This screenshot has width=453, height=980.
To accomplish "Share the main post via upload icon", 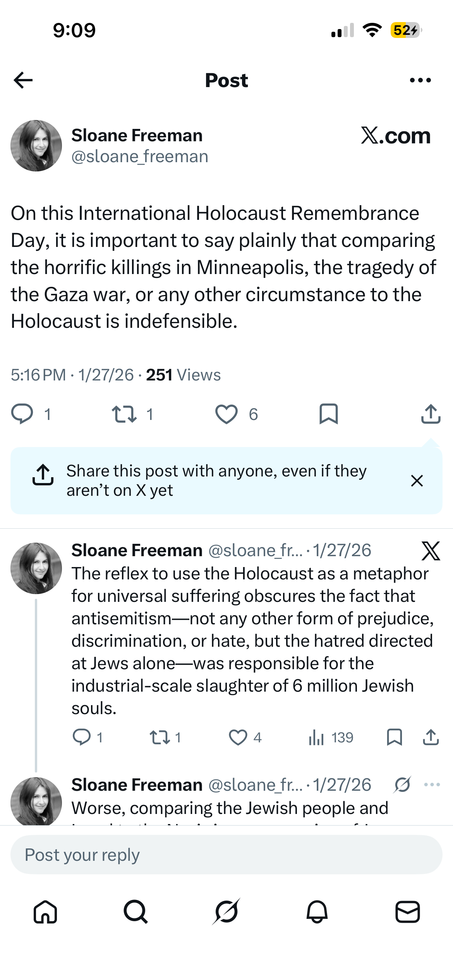I will pos(431,414).
